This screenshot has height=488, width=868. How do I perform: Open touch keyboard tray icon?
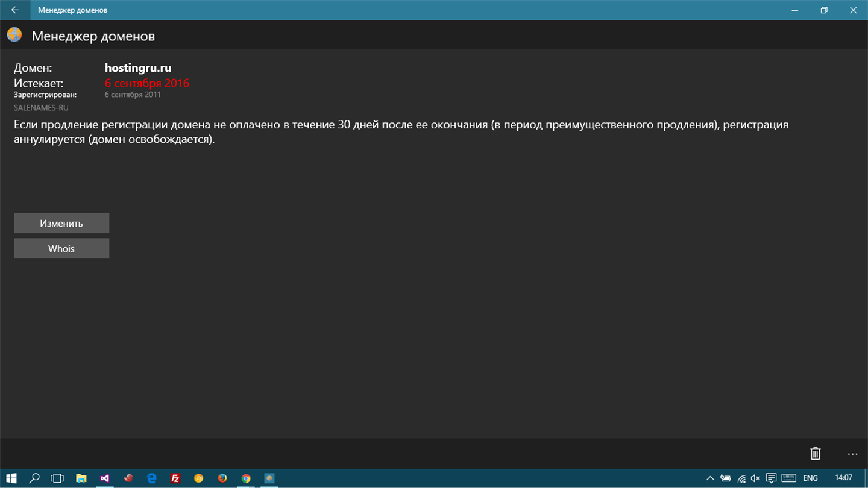point(788,478)
